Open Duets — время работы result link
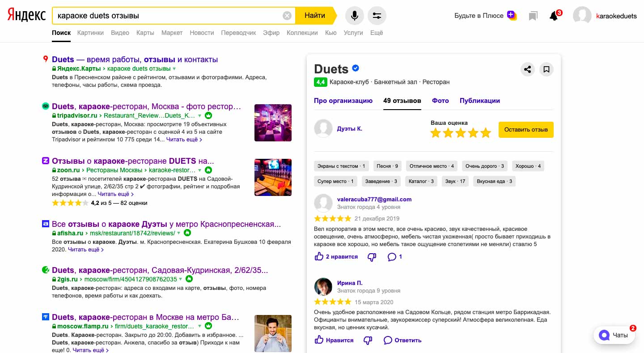 [135, 60]
